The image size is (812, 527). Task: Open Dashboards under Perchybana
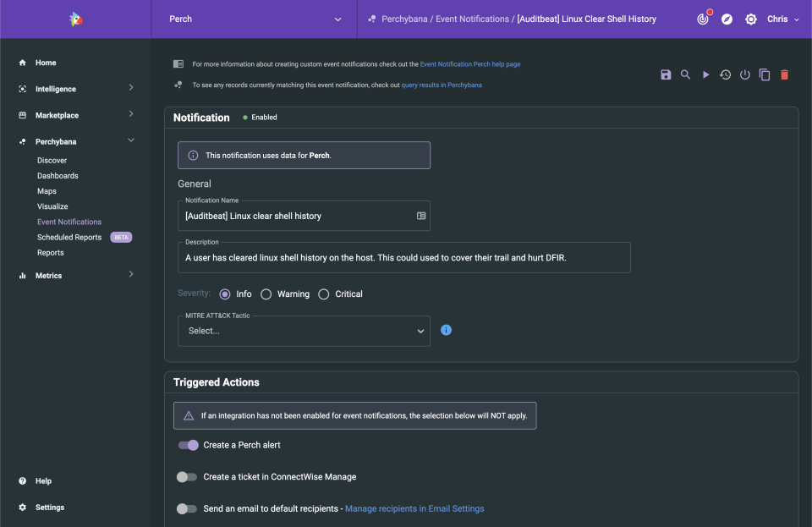(58, 176)
